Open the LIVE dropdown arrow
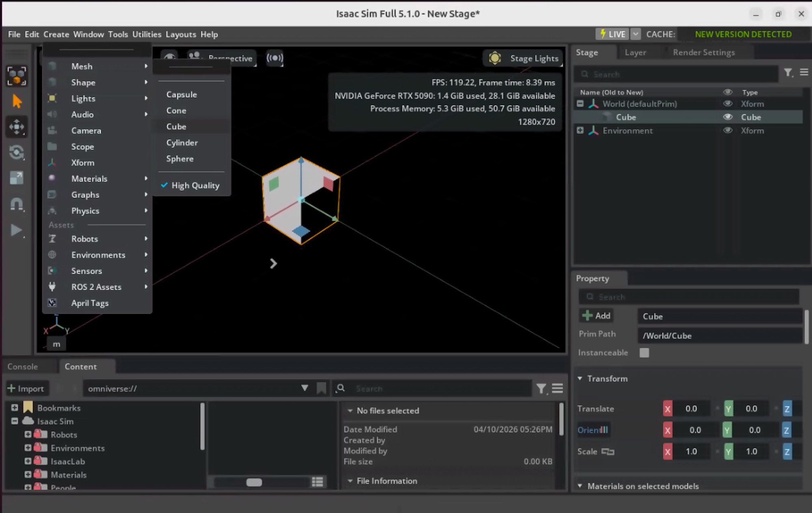 click(636, 34)
